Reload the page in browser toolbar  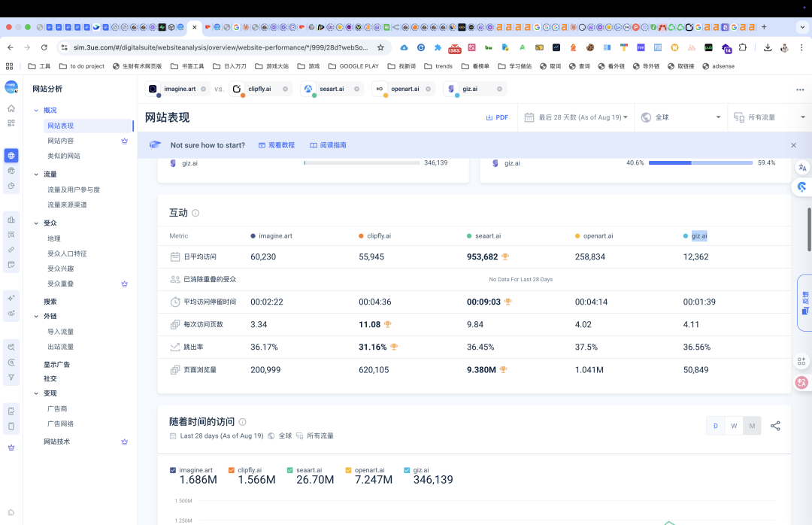[44, 47]
